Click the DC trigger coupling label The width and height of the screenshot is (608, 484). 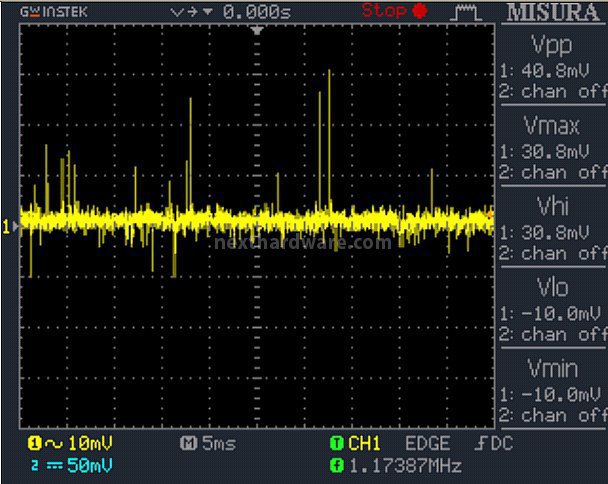coord(502,443)
